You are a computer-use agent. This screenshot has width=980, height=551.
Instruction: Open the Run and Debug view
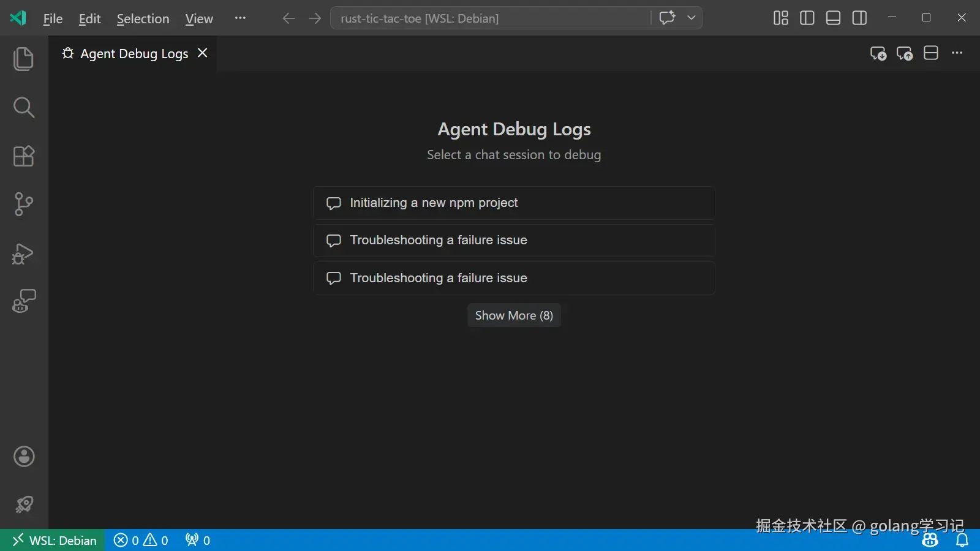(24, 253)
